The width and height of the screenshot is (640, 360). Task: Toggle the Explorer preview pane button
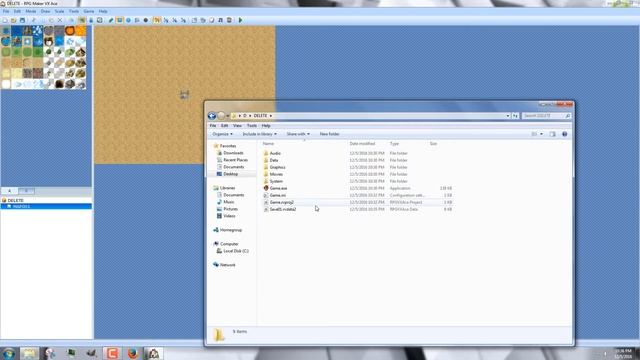[552, 134]
